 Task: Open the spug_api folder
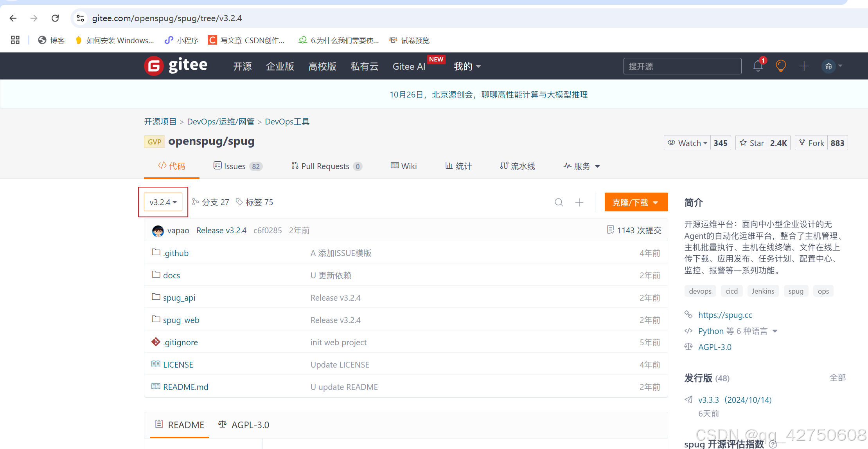point(179,298)
